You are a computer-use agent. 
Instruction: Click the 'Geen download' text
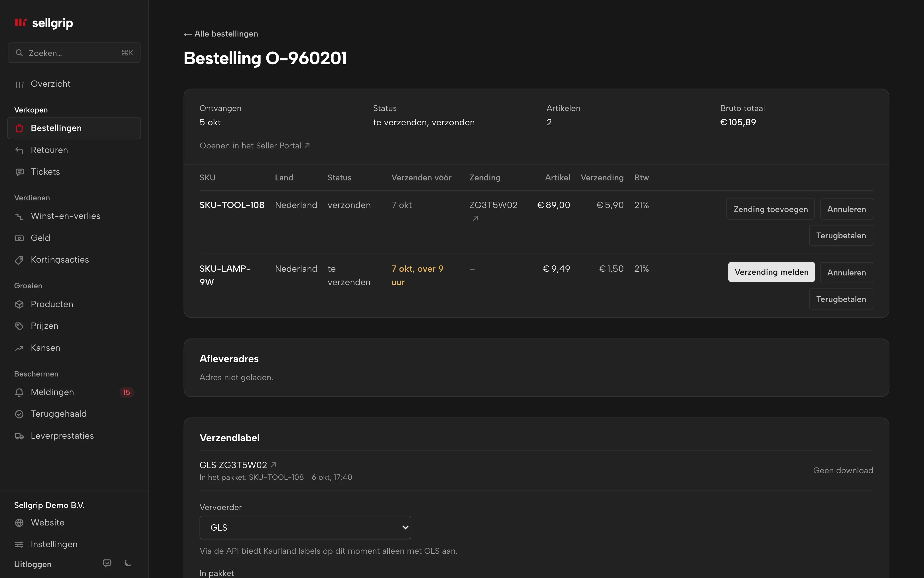[x=843, y=471]
